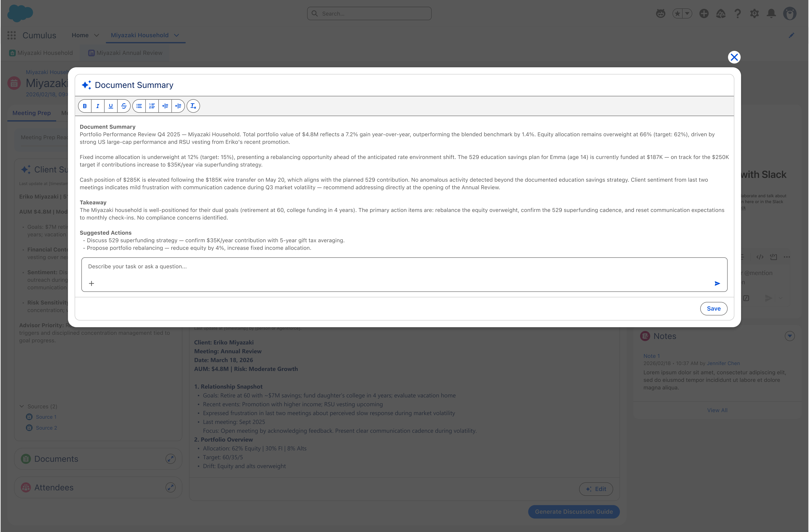Click the Edit button in discussion guide
This screenshot has width=809, height=532.
click(596, 489)
